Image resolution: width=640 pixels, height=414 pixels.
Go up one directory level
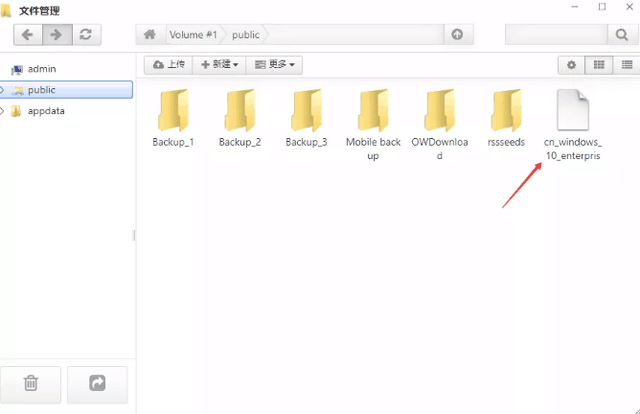(458, 35)
